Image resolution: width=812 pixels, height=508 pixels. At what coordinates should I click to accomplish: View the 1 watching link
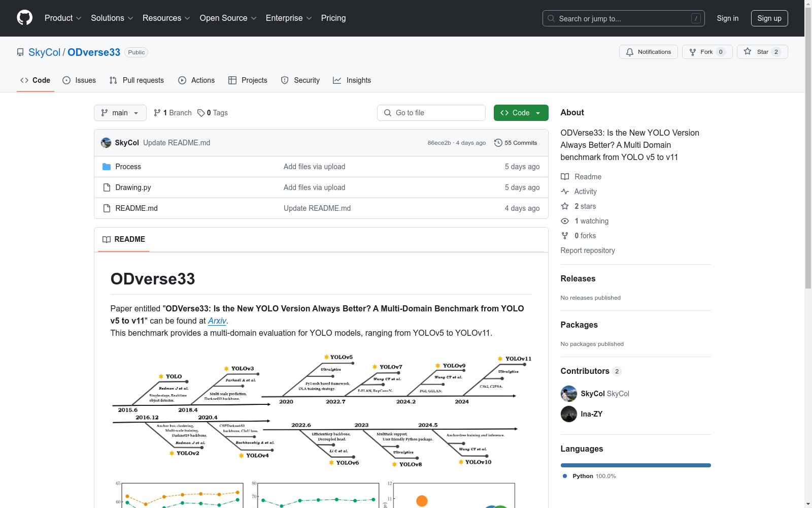pyautogui.click(x=585, y=221)
